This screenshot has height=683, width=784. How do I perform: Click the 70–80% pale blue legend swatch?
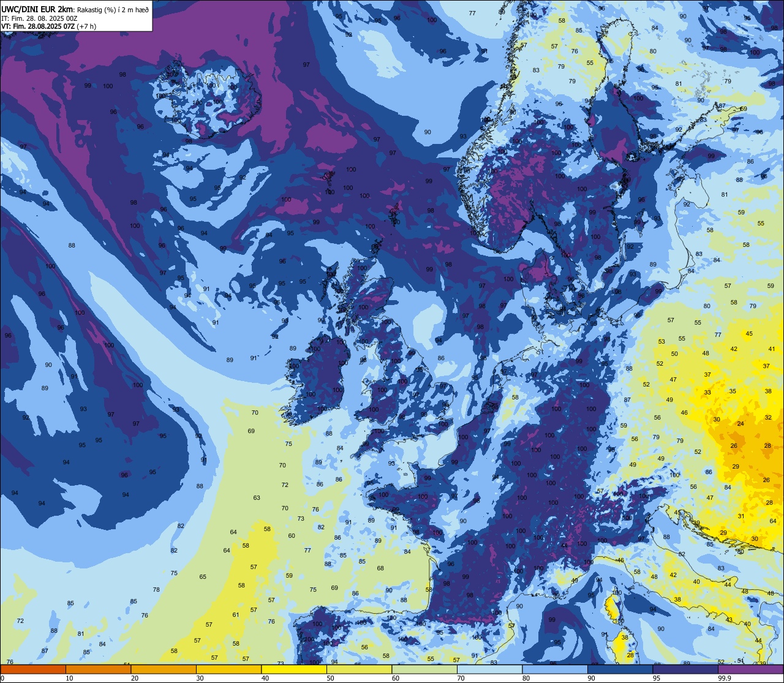[489, 669]
